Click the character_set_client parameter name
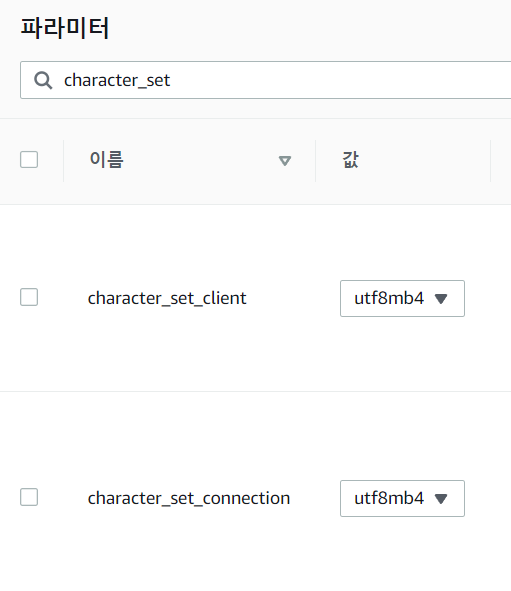511x591 pixels. [x=167, y=299]
